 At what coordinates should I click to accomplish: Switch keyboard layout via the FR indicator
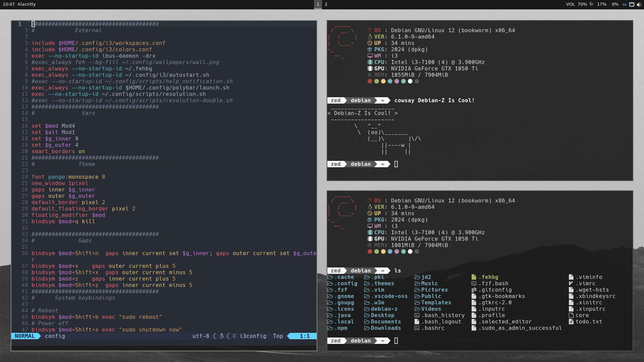tap(625, 4)
